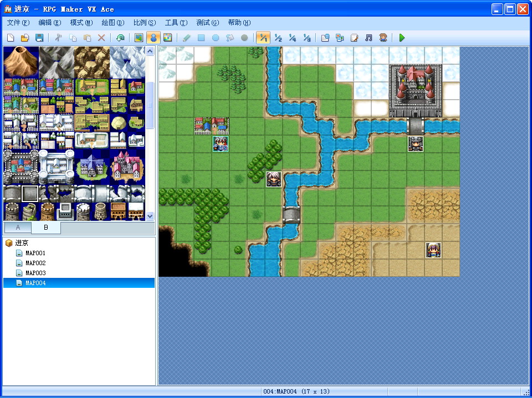Click the New Project icon

[x=11, y=38]
